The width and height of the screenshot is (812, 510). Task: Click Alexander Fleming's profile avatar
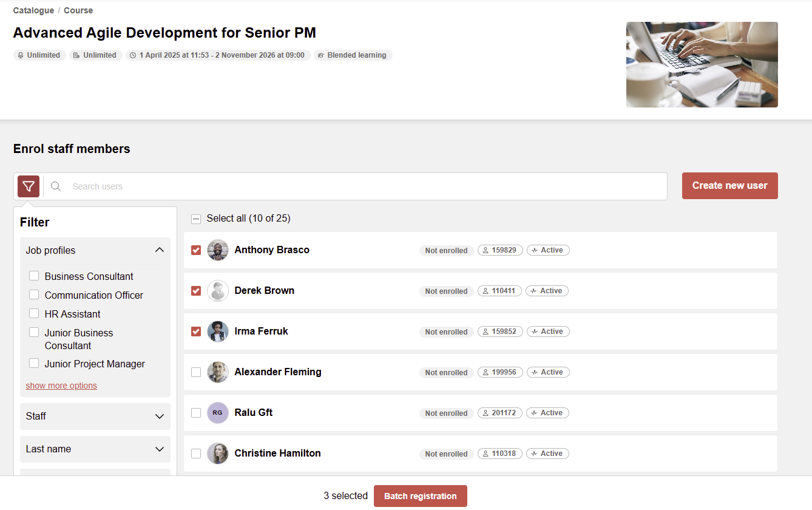[218, 372]
